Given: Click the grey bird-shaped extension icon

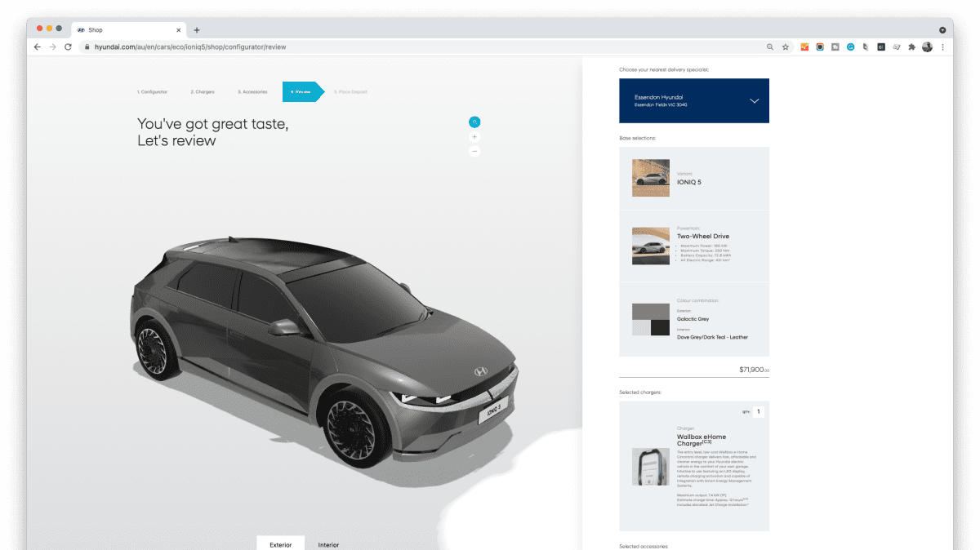Looking at the screenshot, I should 866,47.
